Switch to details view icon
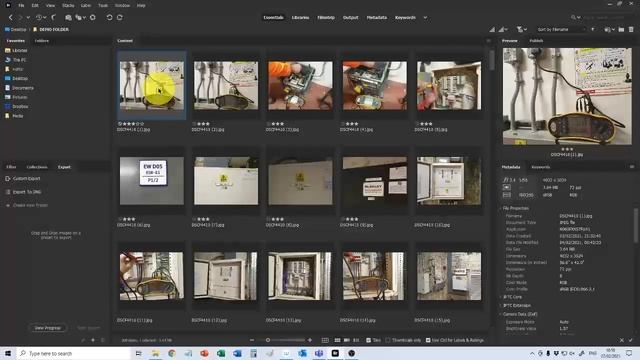The image size is (640, 360). pyautogui.click(x=347, y=340)
